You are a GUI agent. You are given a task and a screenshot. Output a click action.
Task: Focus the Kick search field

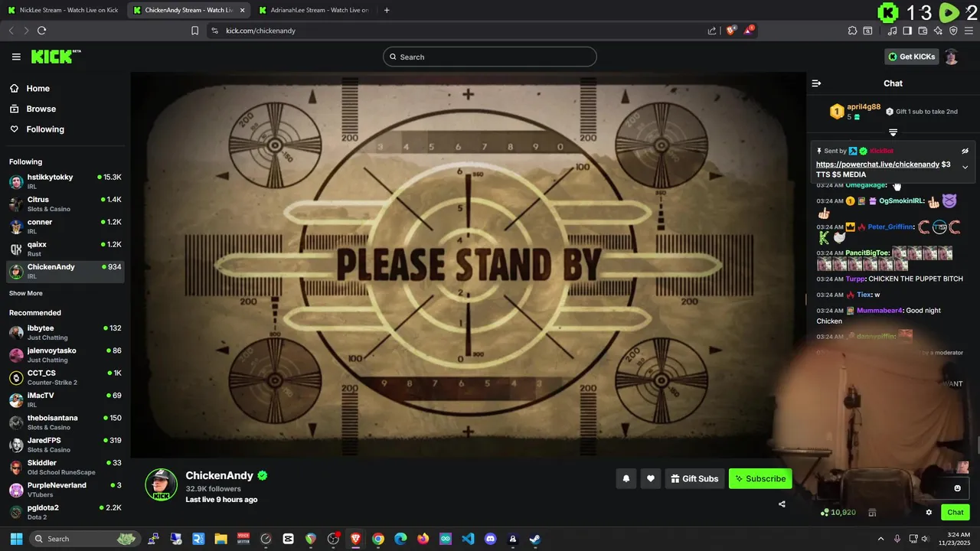pyautogui.click(x=490, y=57)
